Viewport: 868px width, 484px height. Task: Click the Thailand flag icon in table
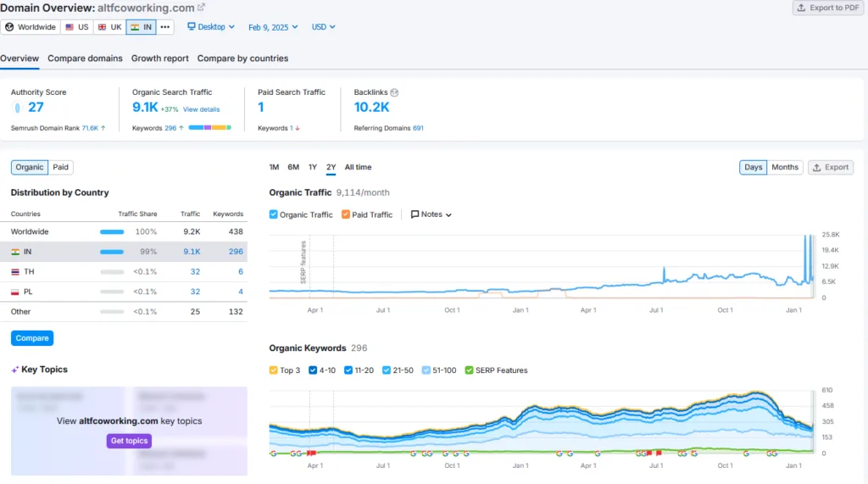[x=15, y=272]
